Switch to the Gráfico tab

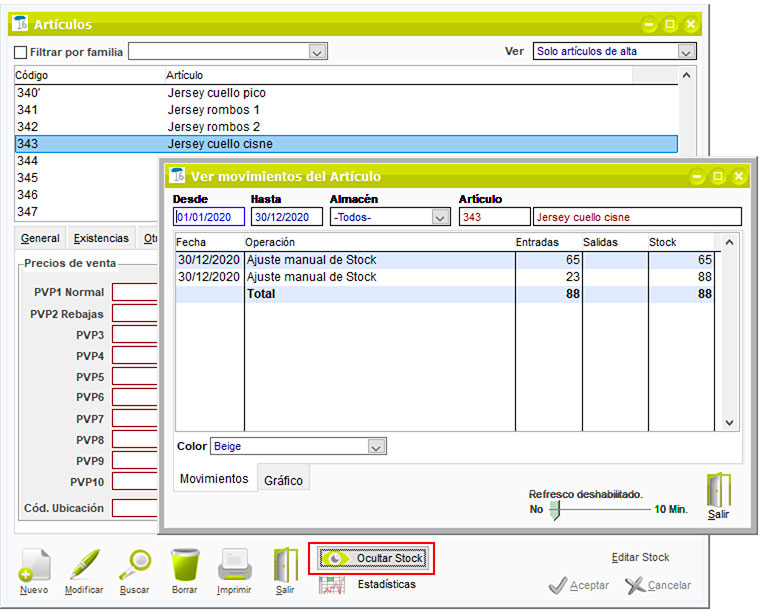[x=283, y=480]
